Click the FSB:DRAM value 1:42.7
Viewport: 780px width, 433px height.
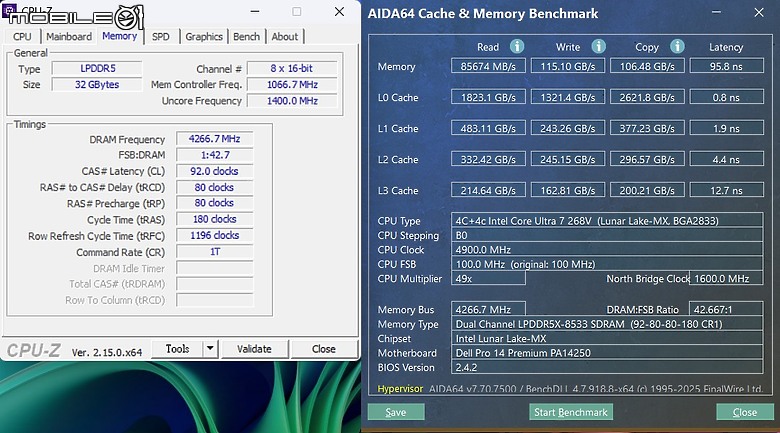click(x=214, y=155)
